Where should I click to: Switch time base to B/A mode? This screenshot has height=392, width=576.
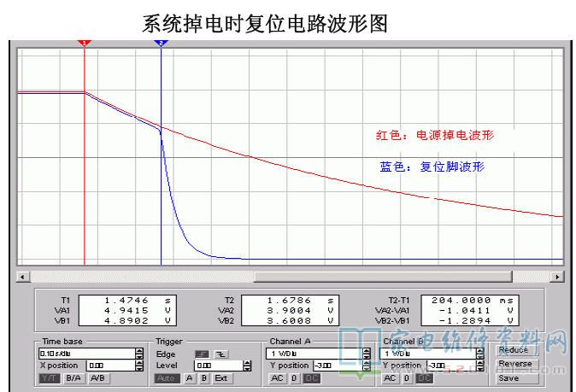click(x=73, y=377)
